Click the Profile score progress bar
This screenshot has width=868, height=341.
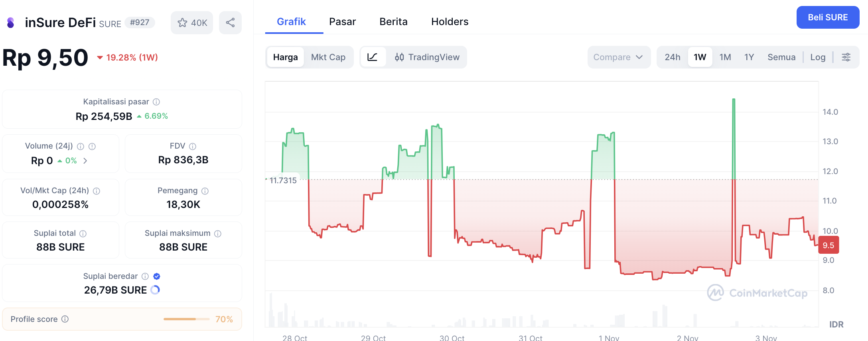pos(186,319)
